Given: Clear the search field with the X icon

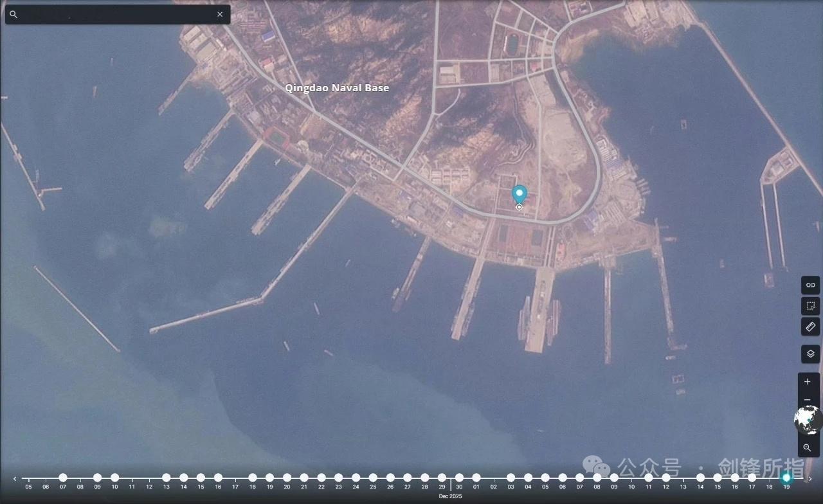Looking at the screenshot, I should coord(220,14).
